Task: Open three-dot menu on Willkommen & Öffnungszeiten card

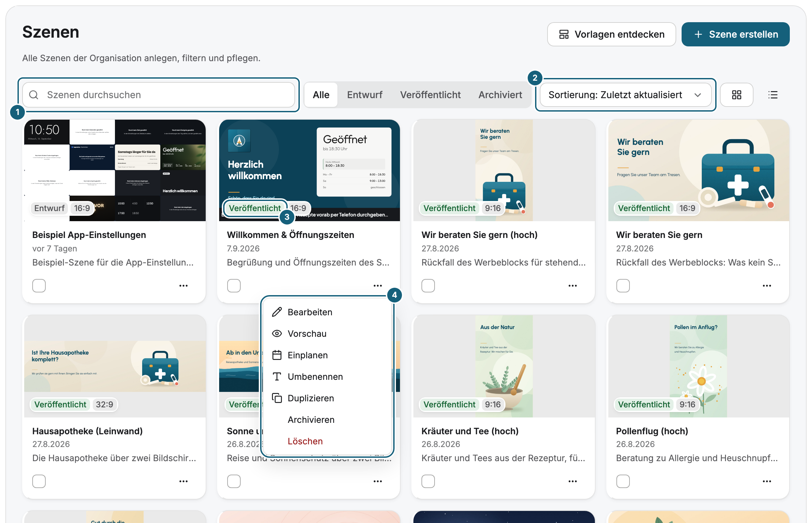Action: 377,286
